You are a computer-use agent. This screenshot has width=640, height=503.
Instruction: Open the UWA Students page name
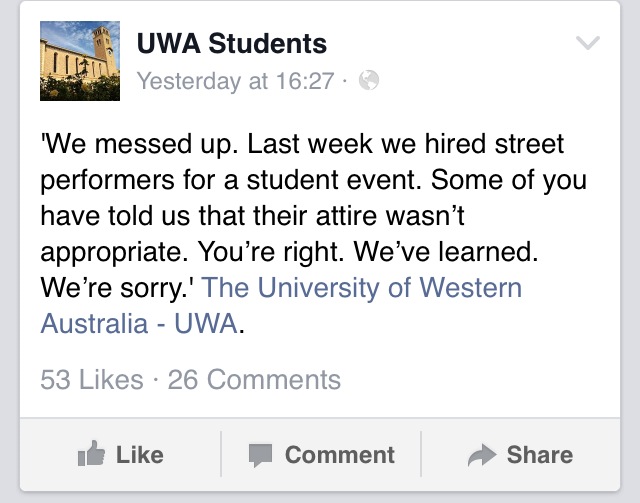[231, 44]
